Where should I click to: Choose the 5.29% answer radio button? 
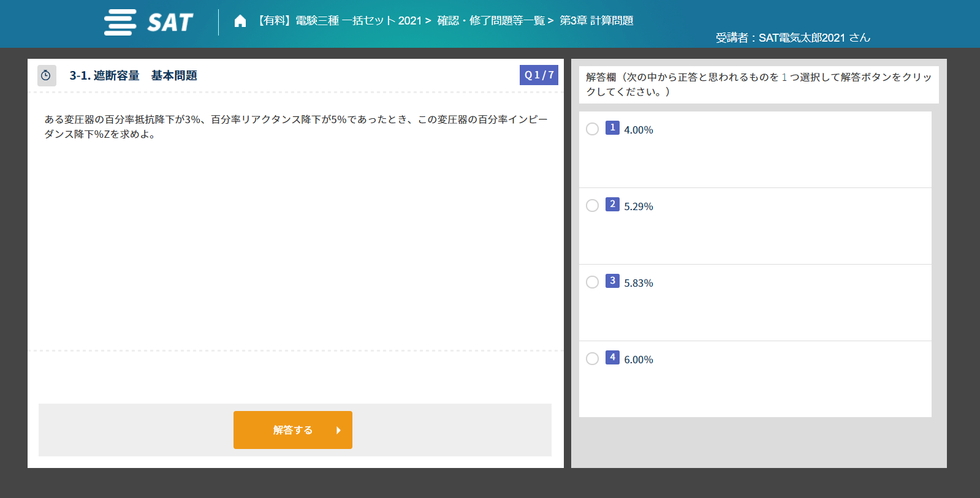[592, 206]
